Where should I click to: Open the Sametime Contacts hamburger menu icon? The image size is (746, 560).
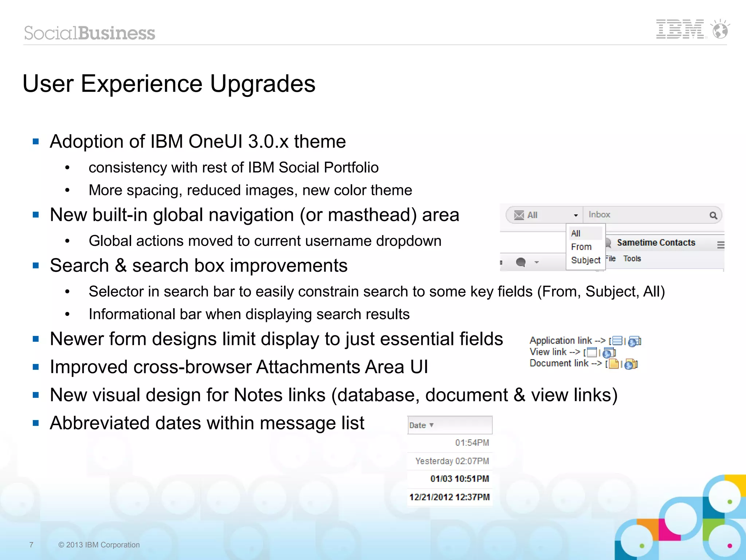721,245
